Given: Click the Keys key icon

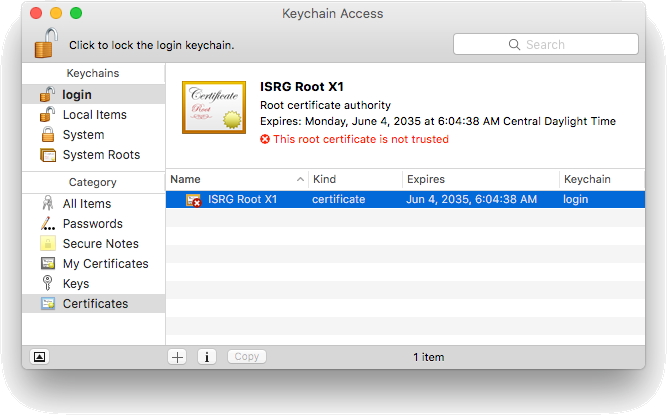Looking at the screenshot, I should tap(48, 283).
